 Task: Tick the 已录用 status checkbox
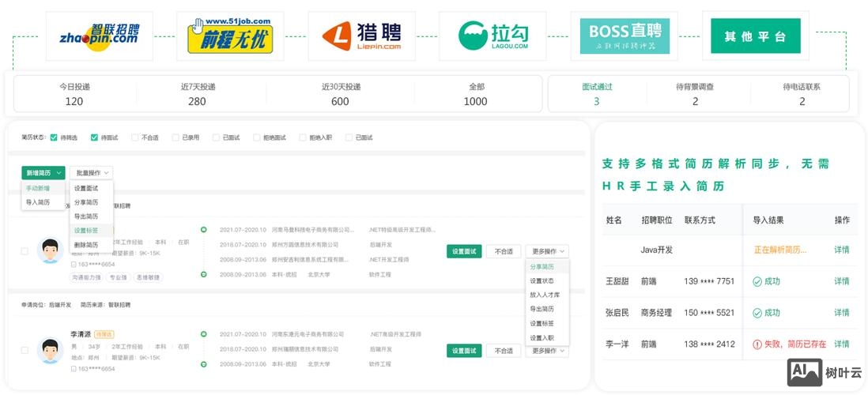click(x=175, y=137)
